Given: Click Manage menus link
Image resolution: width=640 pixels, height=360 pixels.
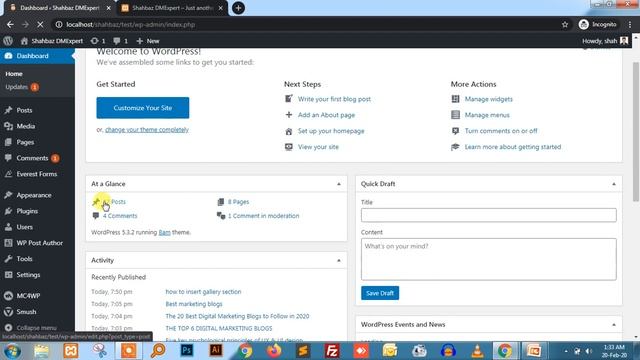Looking at the screenshot, I should click(487, 115).
